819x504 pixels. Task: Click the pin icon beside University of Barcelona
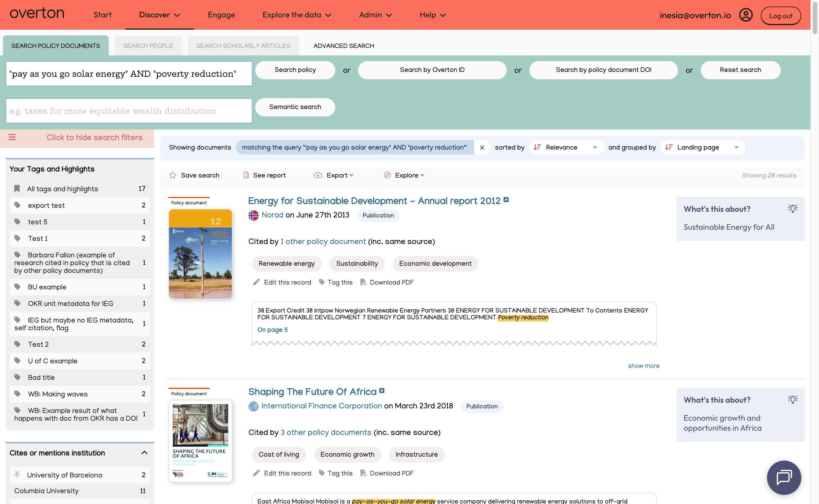(x=17, y=475)
